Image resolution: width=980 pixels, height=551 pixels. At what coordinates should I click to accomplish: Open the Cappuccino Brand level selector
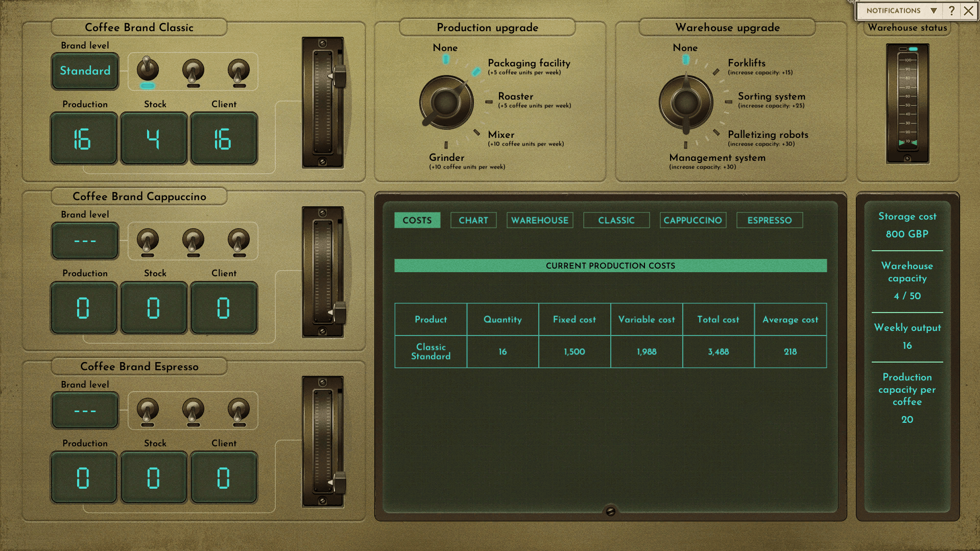(85, 241)
